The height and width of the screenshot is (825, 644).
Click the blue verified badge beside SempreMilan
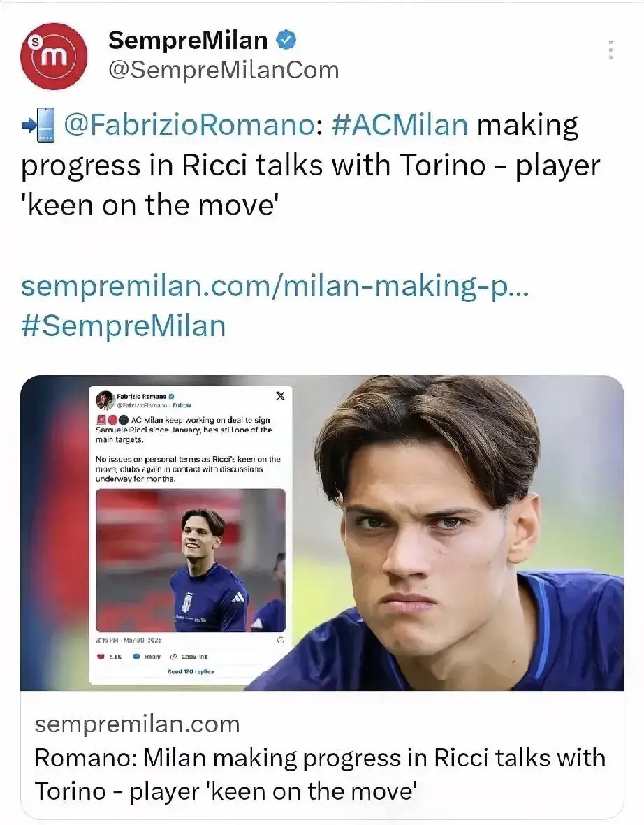point(287,40)
